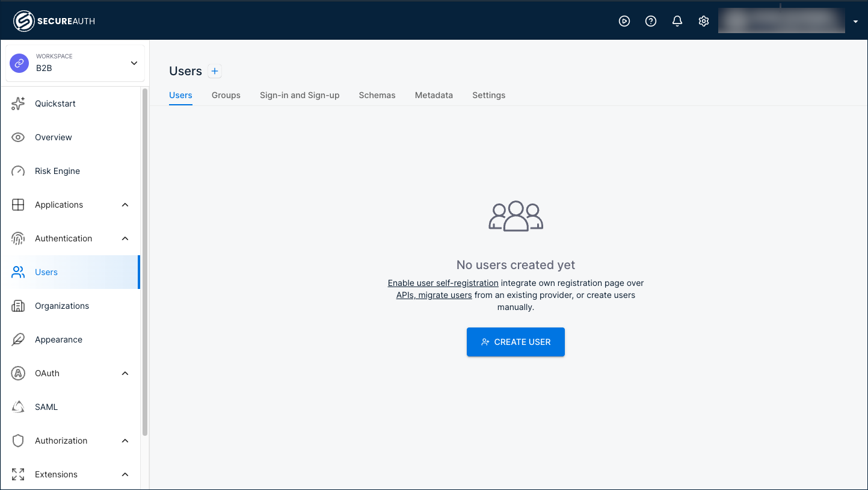
Task: Open Organizations in the sidebar
Action: coord(70,306)
